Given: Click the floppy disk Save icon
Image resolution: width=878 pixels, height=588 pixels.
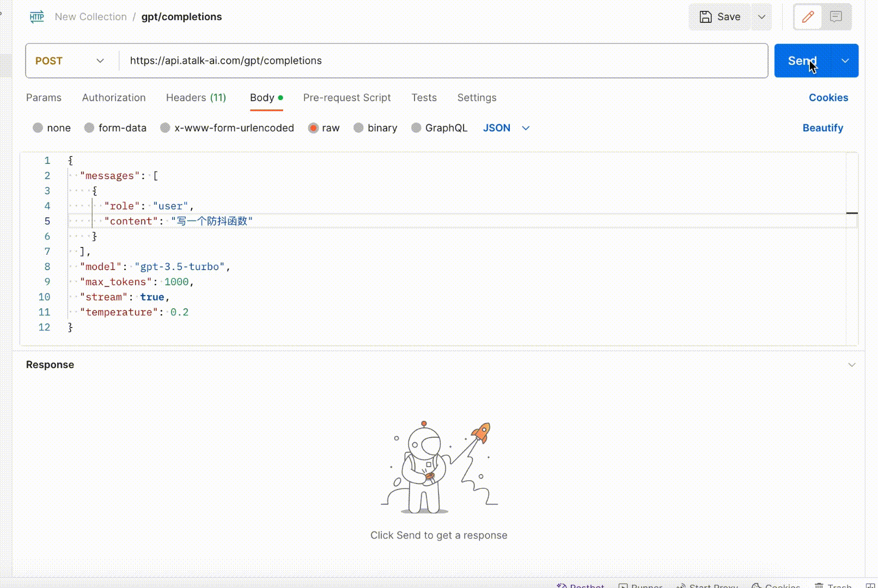Looking at the screenshot, I should pyautogui.click(x=705, y=17).
